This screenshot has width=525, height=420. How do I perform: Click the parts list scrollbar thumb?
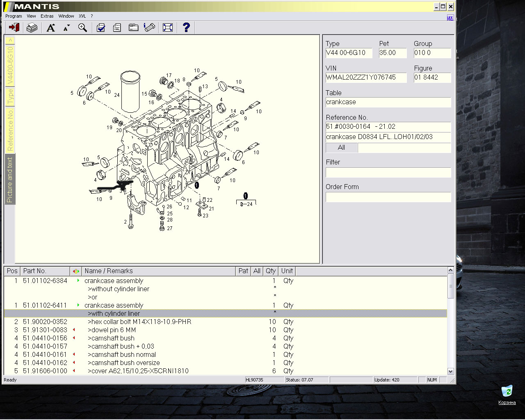pos(450,286)
